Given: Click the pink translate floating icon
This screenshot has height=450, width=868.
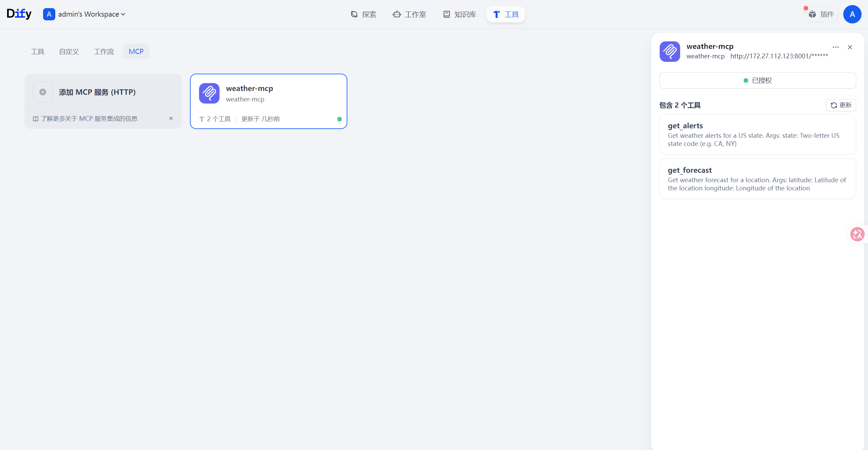Looking at the screenshot, I should 857,234.
